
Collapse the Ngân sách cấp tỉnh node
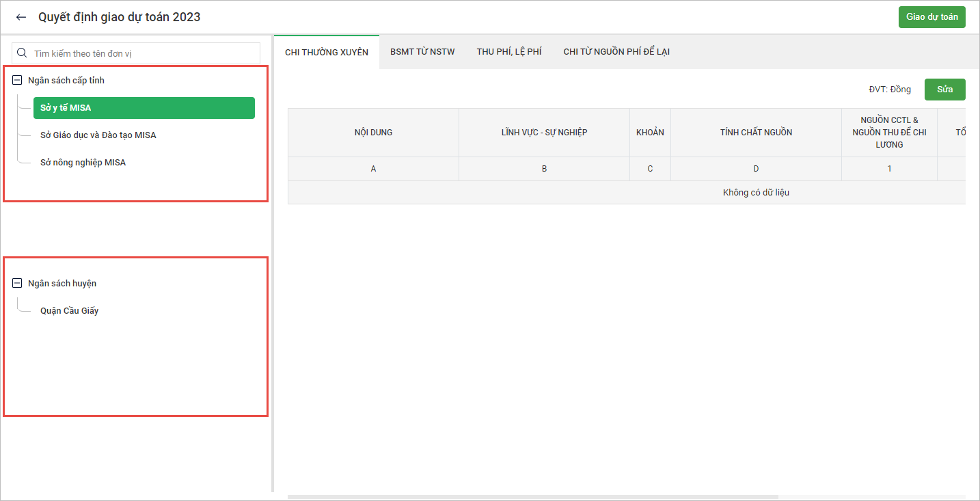18,81
